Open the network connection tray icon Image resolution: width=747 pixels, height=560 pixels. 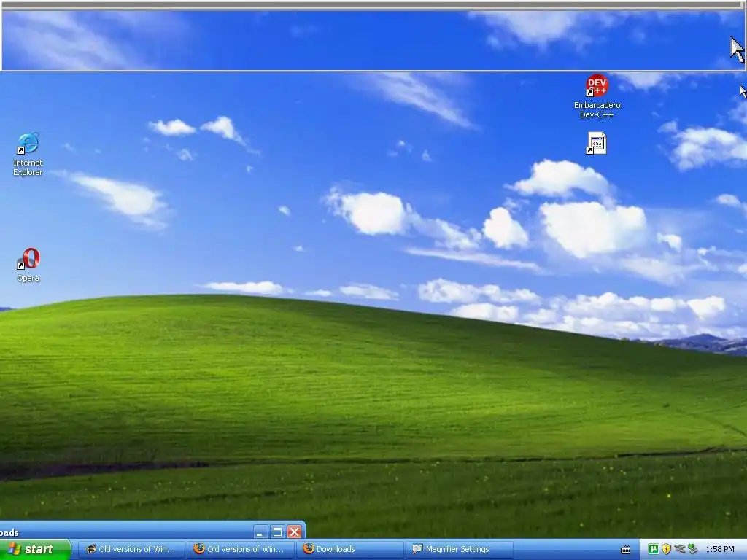(x=680, y=549)
